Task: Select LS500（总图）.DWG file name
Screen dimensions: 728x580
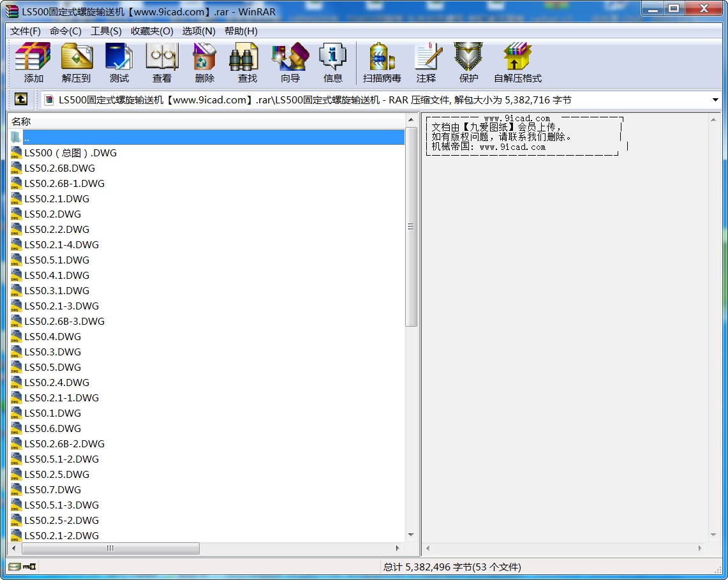Action: coord(71,152)
